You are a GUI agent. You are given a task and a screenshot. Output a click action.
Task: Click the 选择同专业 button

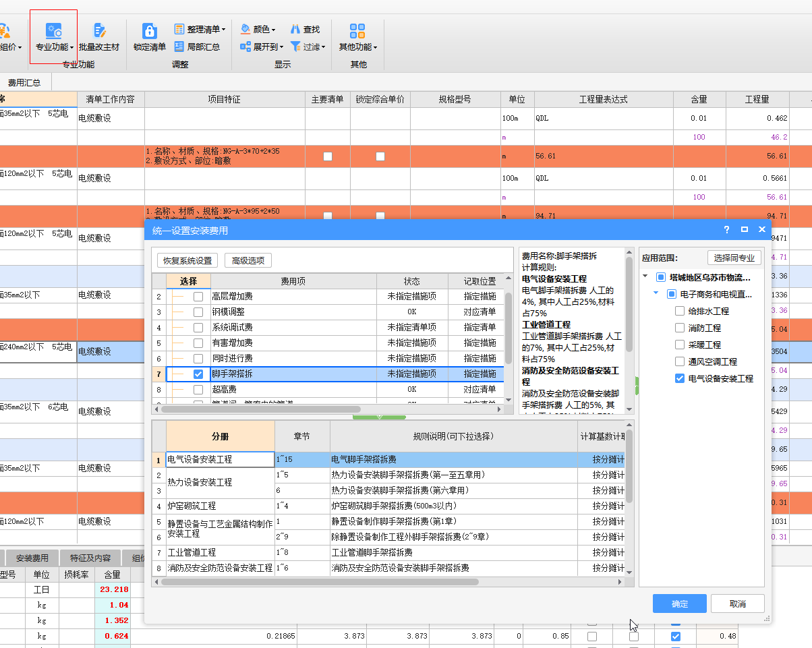(734, 258)
